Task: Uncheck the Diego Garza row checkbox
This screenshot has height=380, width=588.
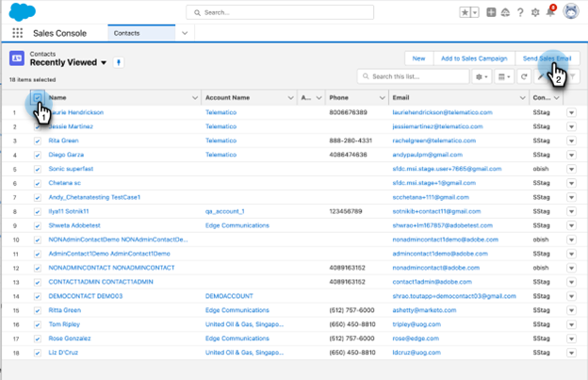Action: pos(37,155)
